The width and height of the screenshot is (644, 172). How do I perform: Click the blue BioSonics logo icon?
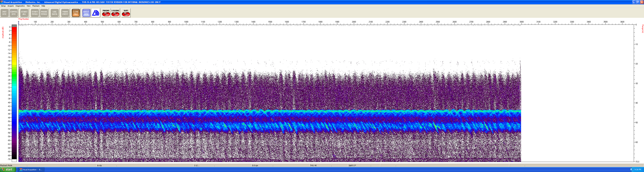pos(96,13)
